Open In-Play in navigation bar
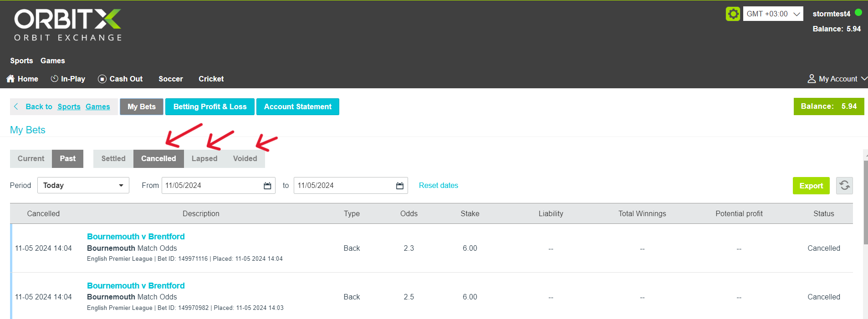The height and width of the screenshot is (319, 868). click(x=68, y=79)
